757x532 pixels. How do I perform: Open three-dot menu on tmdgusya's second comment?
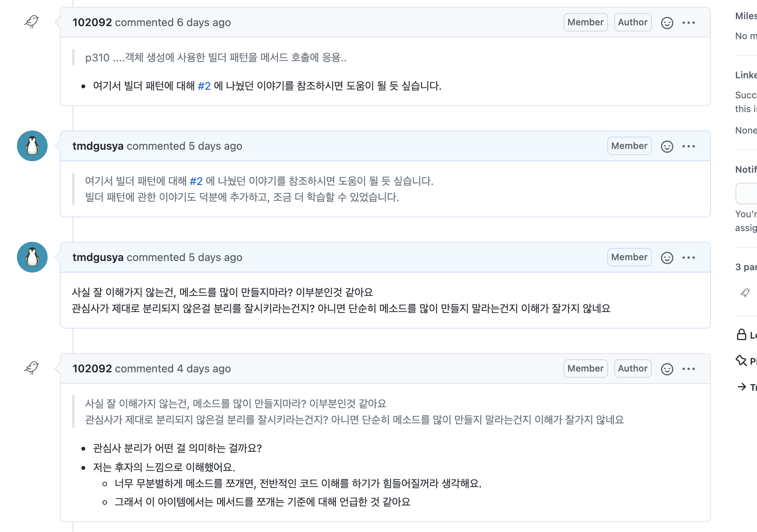click(688, 258)
